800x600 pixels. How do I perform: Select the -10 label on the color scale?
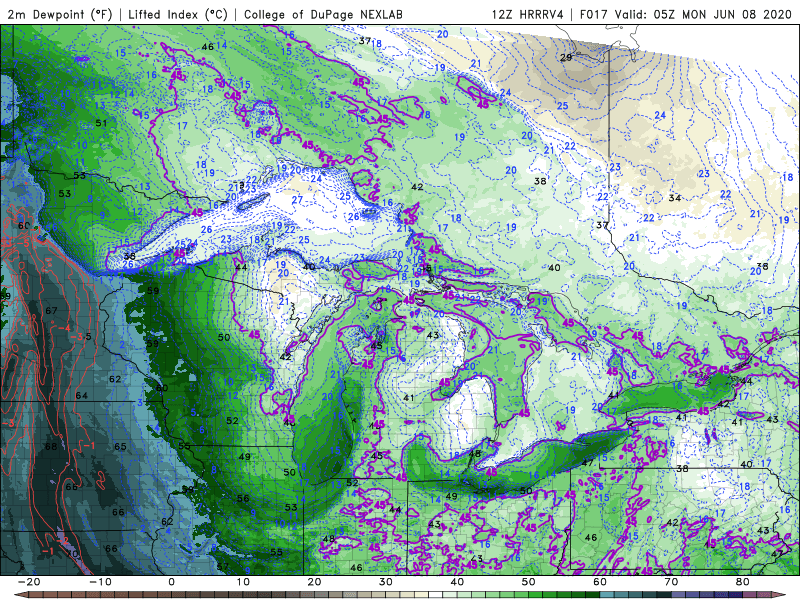[x=100, y=582]
